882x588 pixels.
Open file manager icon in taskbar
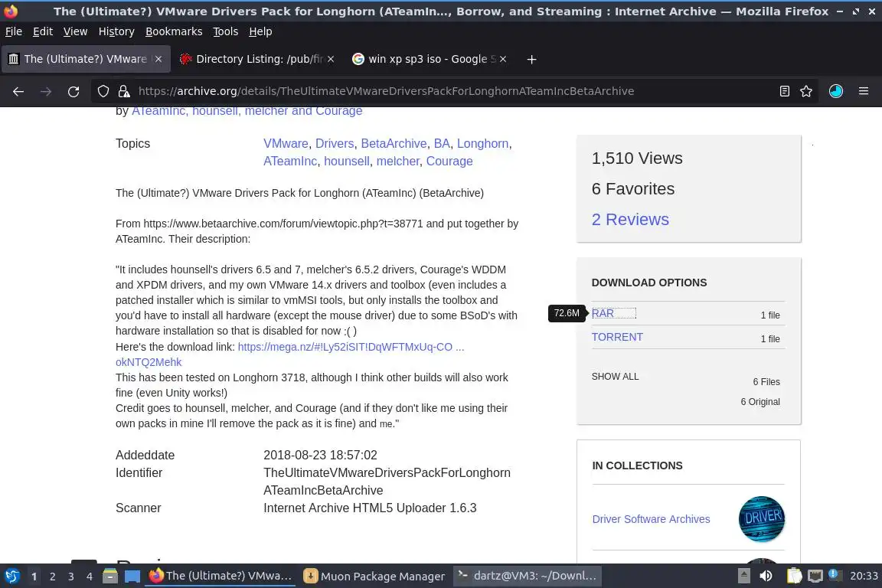pos(110,576)
